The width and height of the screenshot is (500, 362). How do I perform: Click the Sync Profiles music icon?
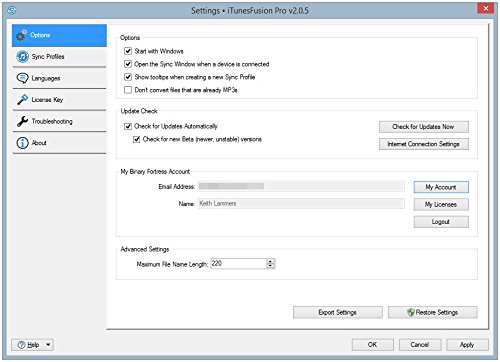22,57
